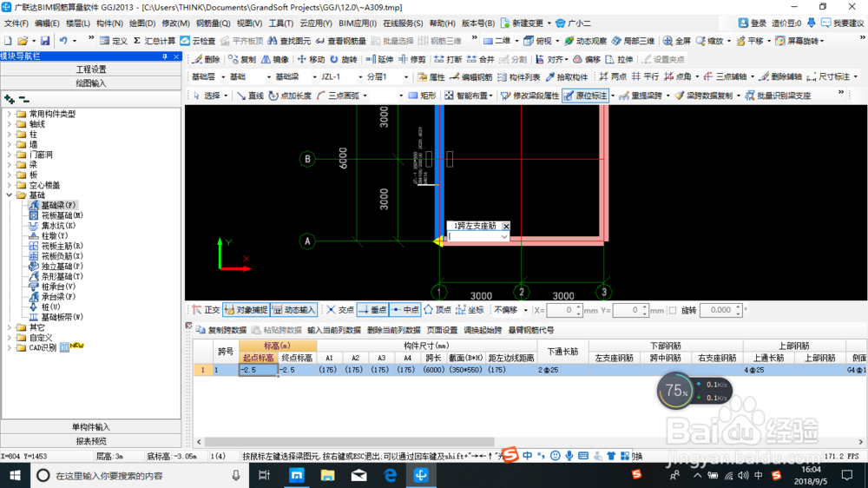
Task: Open 编辑钢筋 edit rebar
Action: [470, 77]
